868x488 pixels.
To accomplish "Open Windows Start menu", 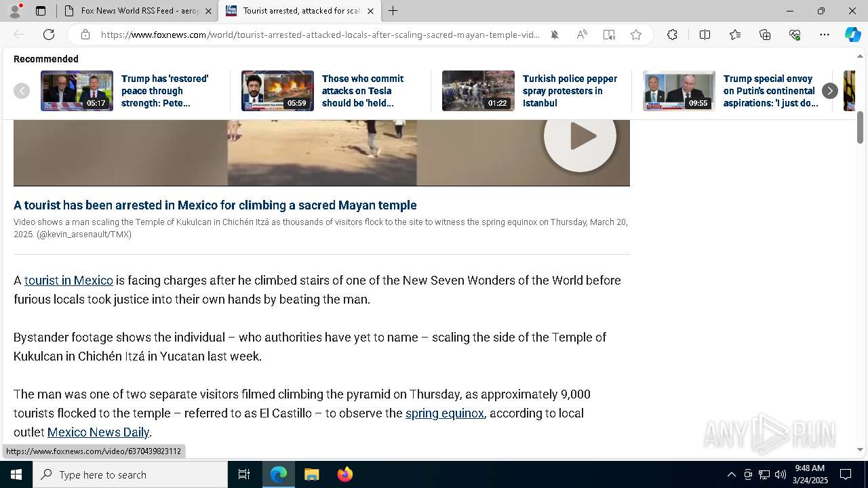I will 16,474.
